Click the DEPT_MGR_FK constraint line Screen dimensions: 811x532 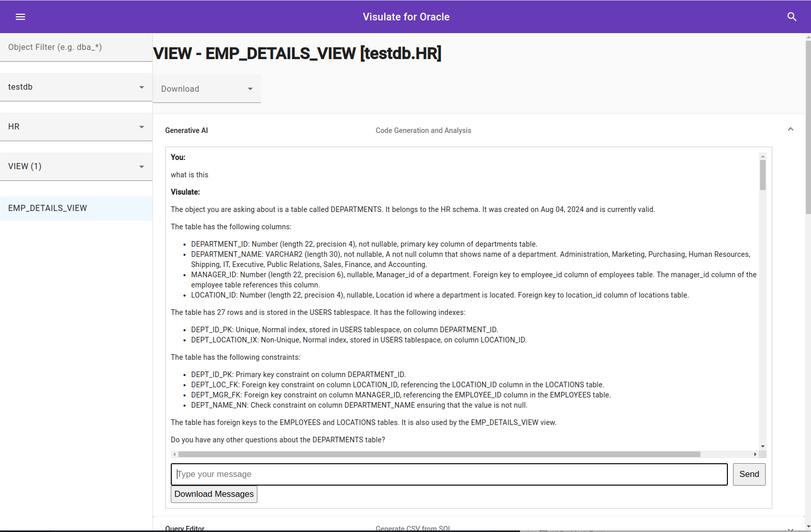click(x=401, y=395)
